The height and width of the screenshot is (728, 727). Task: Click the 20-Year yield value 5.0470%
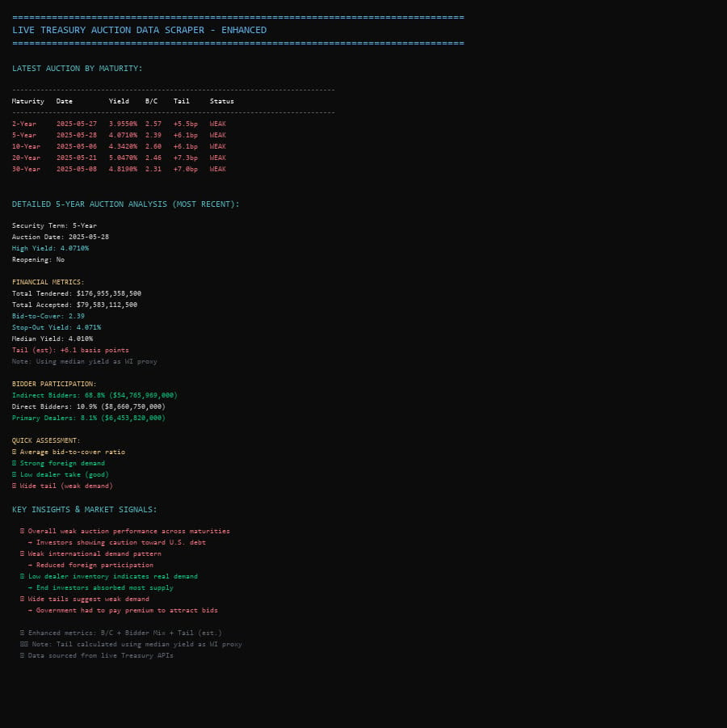(x=123, y=158)
